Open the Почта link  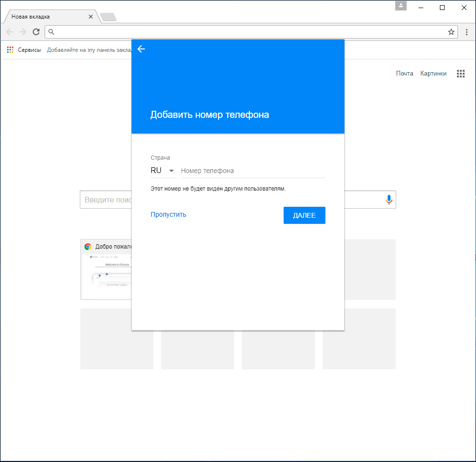404,74
